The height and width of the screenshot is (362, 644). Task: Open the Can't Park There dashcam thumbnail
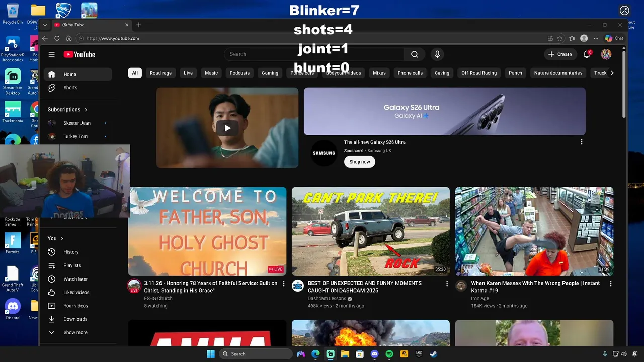click(371, 231)
